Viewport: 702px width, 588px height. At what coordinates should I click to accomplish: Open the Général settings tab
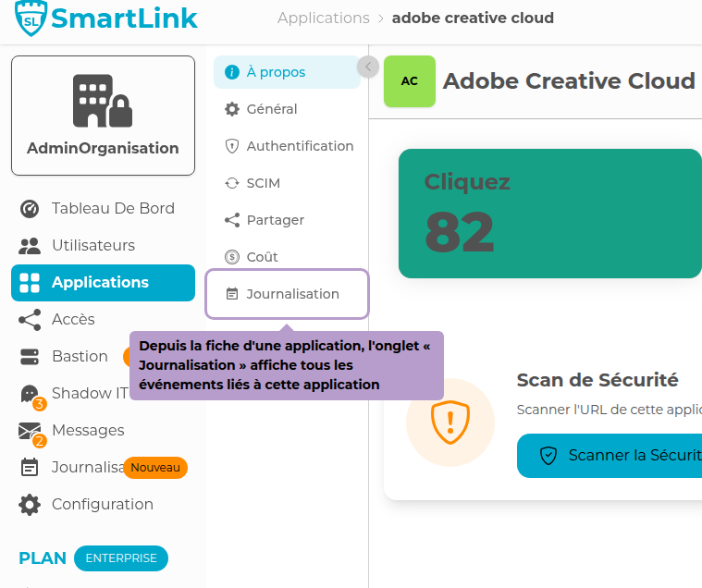pyautogui.click(x=271, y=109)
